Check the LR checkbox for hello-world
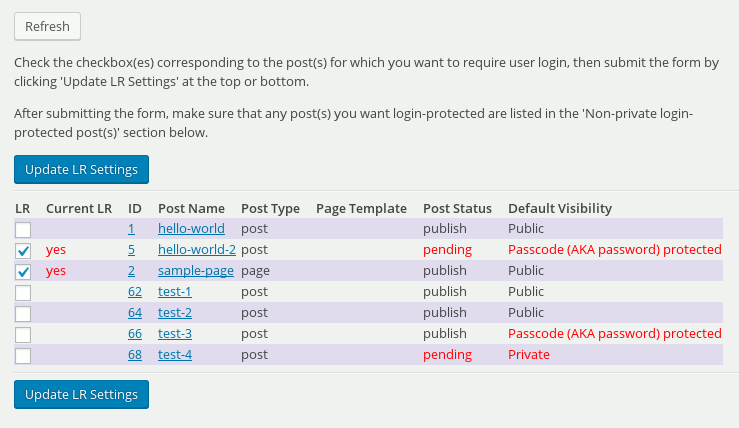 pos(24,229)
